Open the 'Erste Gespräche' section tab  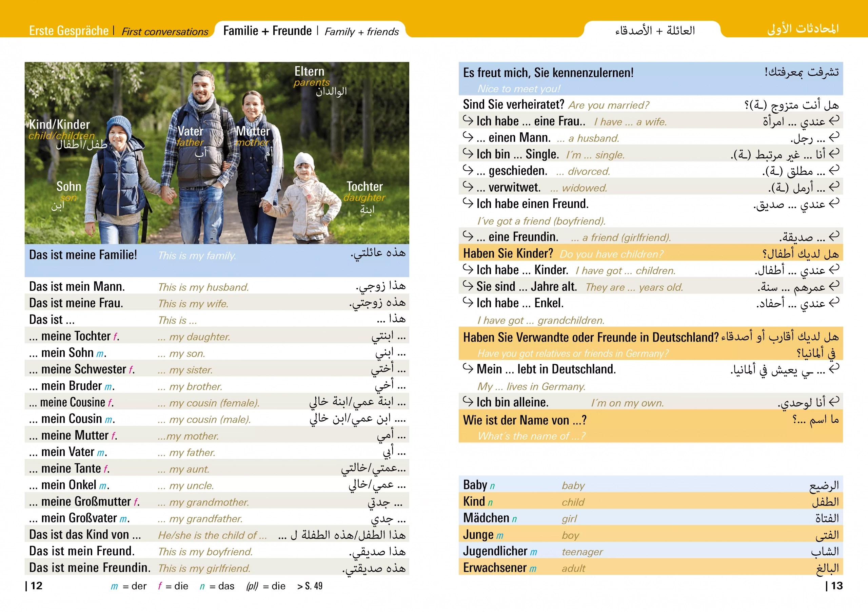[x=69, y=31]
